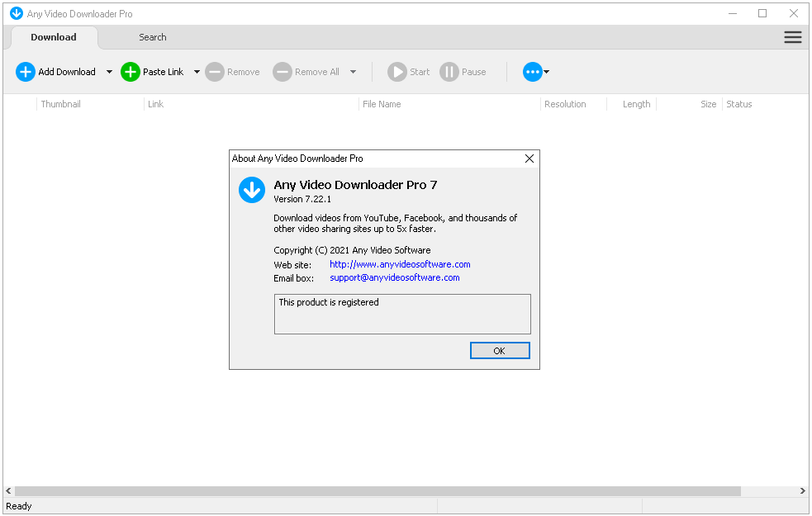
Task: Click the blue download logo in About dialog
Action: point(252,190)
